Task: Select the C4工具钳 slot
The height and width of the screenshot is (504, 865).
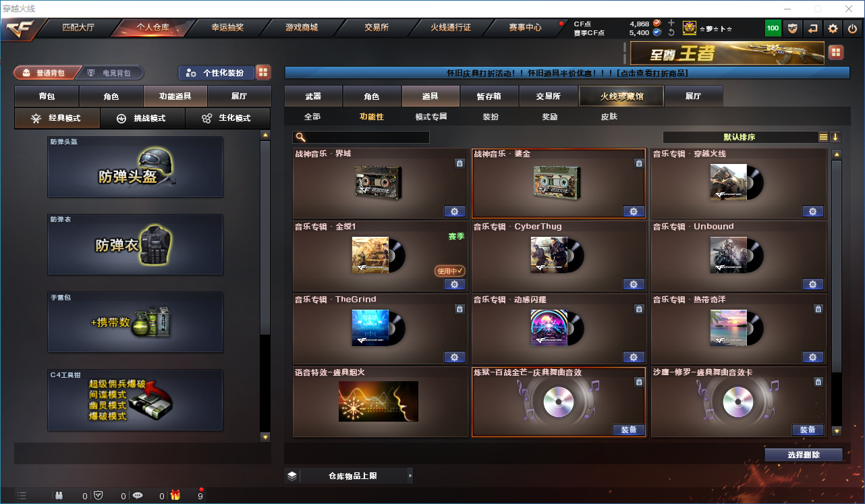Action: click(135, 399)
